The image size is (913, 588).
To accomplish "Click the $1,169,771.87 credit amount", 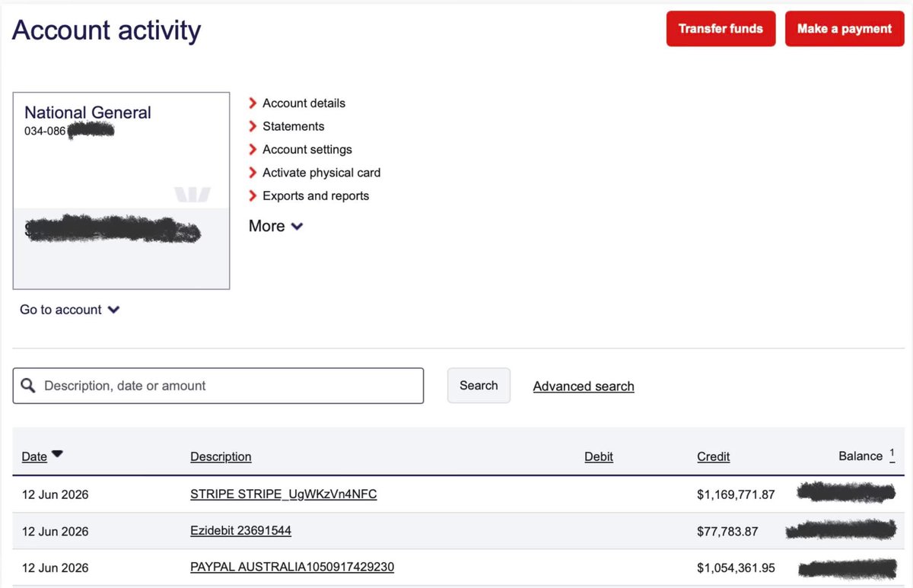I will (x=736, y=494).
